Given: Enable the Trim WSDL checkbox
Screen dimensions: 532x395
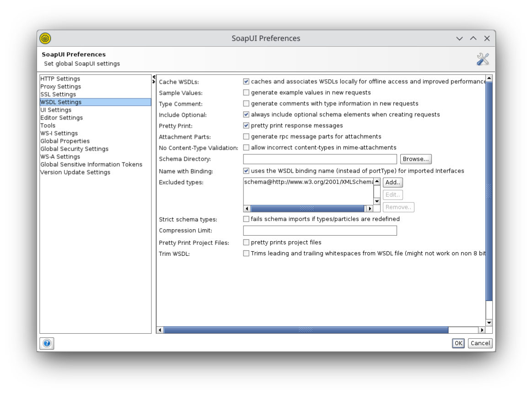Looking at the screenshot, I should pos(246,253).
